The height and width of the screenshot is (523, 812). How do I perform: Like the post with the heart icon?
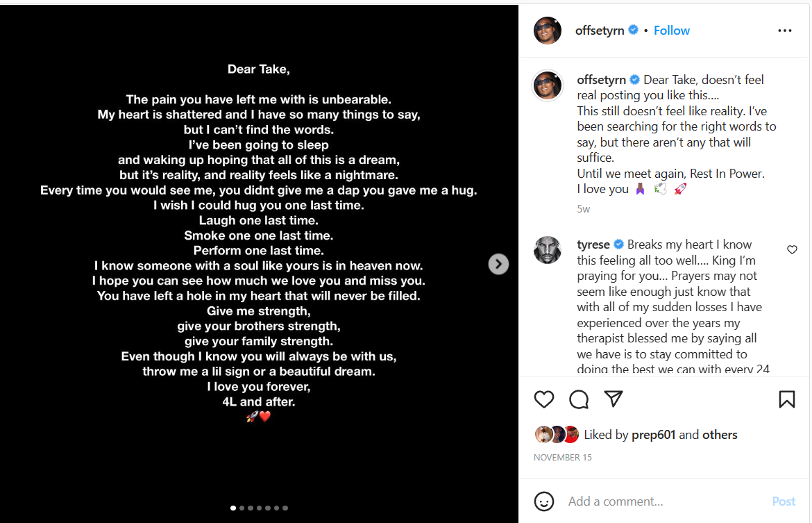click(x=544, y=399)
